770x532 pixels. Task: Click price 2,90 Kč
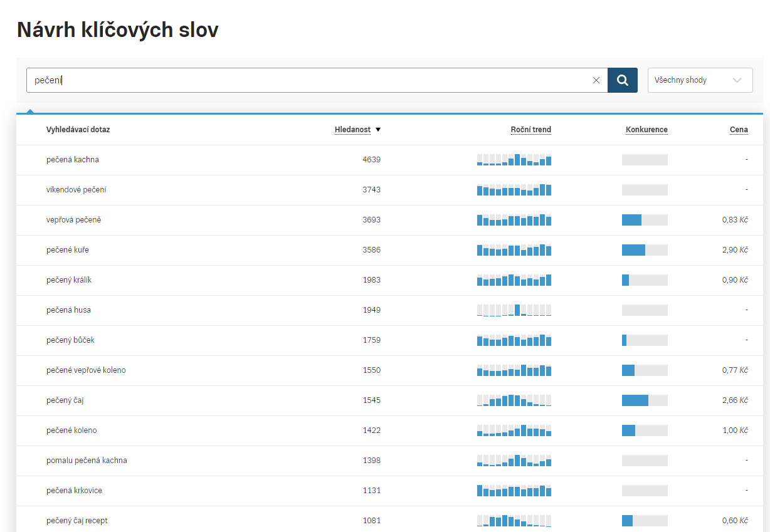pos(735,250)
